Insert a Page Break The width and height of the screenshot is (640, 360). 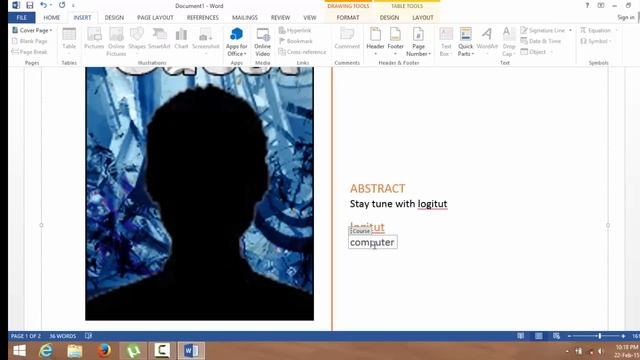click(x=29, y=52)
